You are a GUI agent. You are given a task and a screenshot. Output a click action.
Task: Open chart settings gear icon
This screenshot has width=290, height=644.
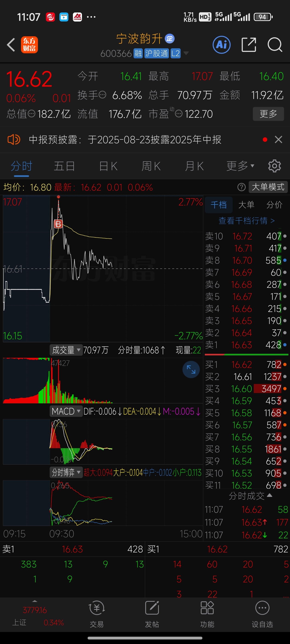(x=274, y=166)
